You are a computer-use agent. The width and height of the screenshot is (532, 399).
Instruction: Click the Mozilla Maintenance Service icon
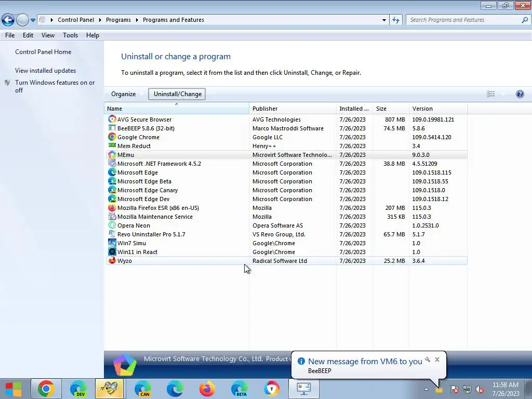coord(112,216)
